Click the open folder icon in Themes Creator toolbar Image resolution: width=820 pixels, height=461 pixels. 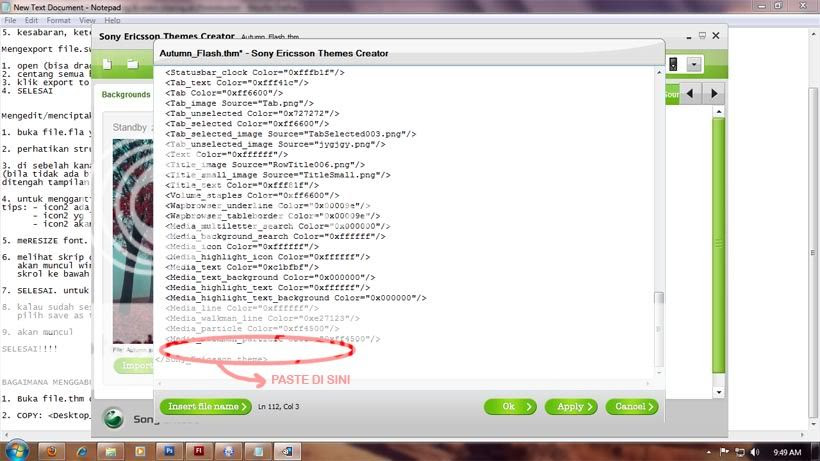(132, 64)
